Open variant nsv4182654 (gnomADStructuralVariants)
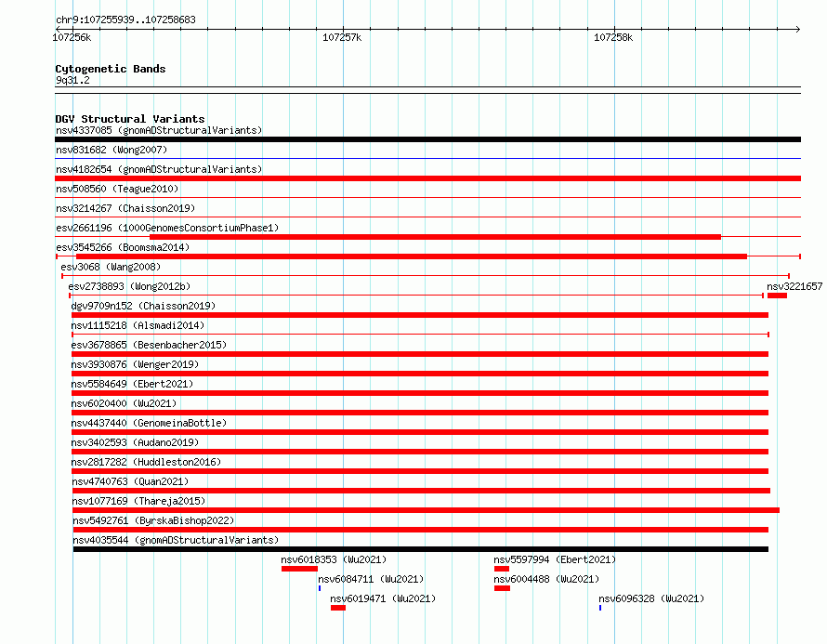 click(159, 169)
